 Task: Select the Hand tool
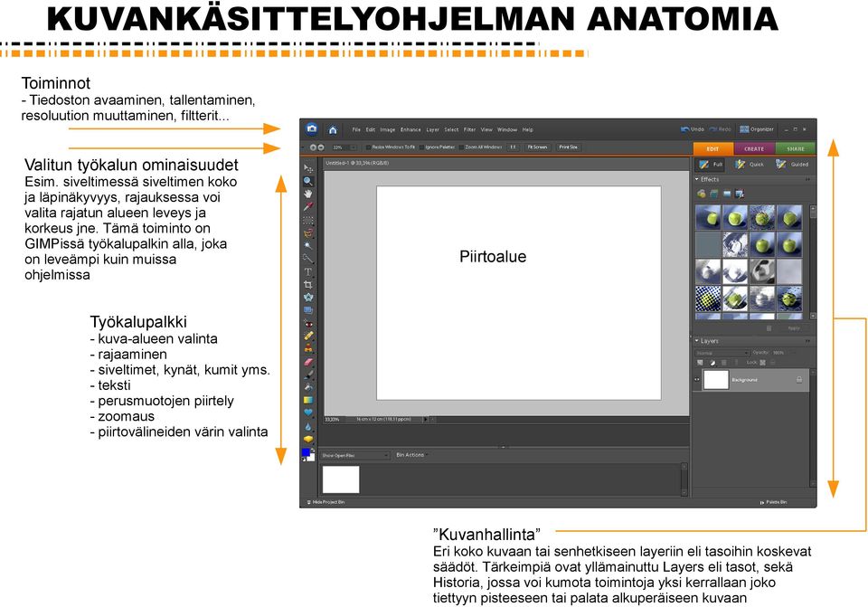click(x=308, y=194)
